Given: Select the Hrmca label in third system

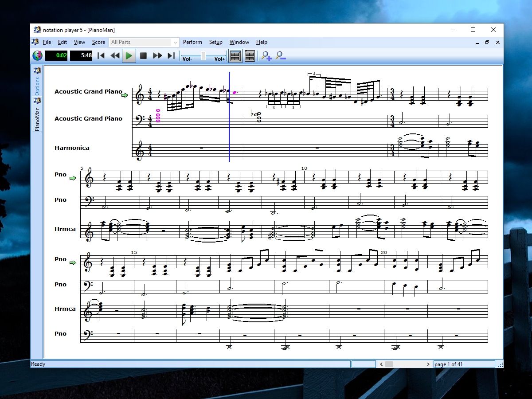Looking at the screenshot, I should (65, 309).
